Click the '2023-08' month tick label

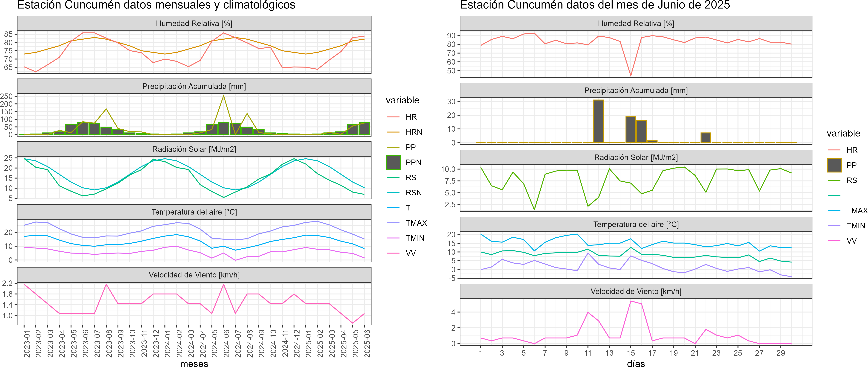109,343
